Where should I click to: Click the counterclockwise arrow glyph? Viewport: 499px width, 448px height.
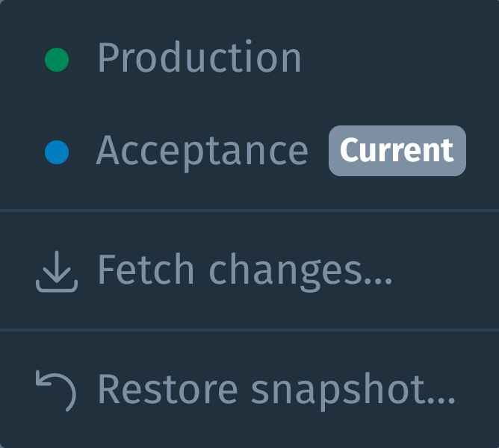coord(56,391)
